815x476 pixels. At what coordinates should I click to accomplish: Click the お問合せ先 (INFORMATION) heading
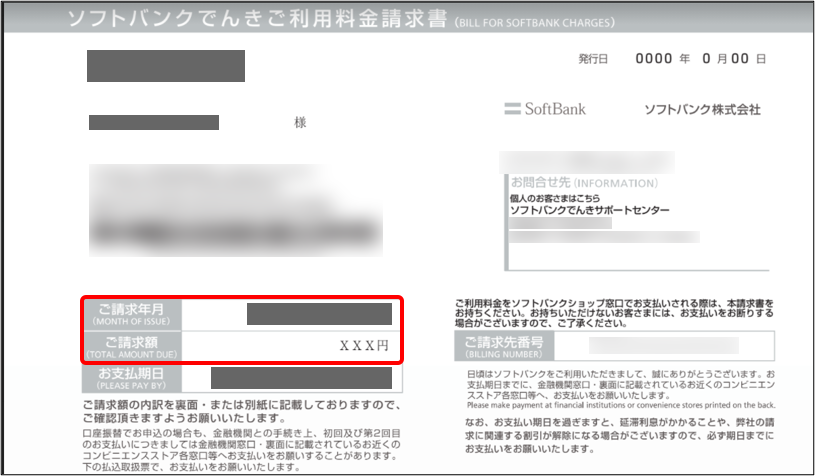[584, 182]
